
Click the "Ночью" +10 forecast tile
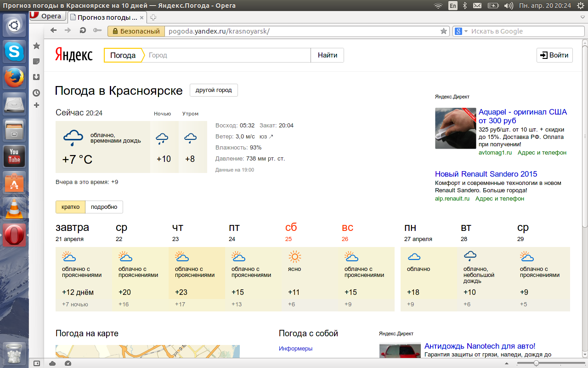point(164,147)
